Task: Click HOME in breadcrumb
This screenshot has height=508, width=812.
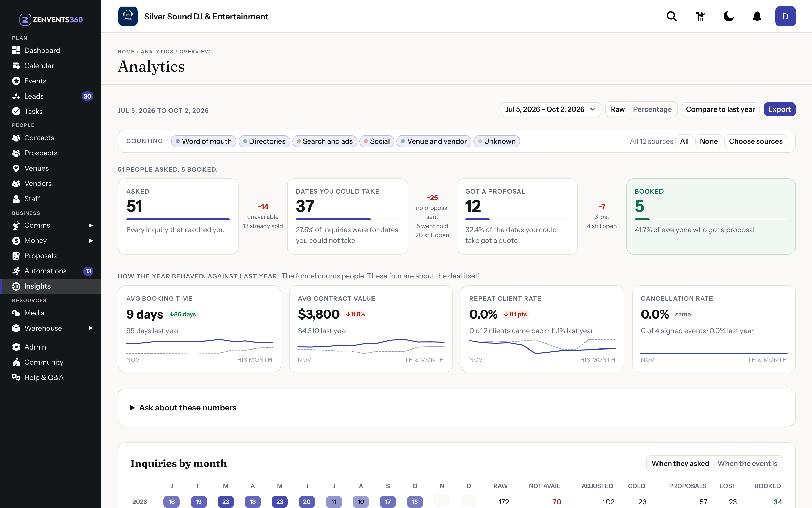Action: [126, 51]
